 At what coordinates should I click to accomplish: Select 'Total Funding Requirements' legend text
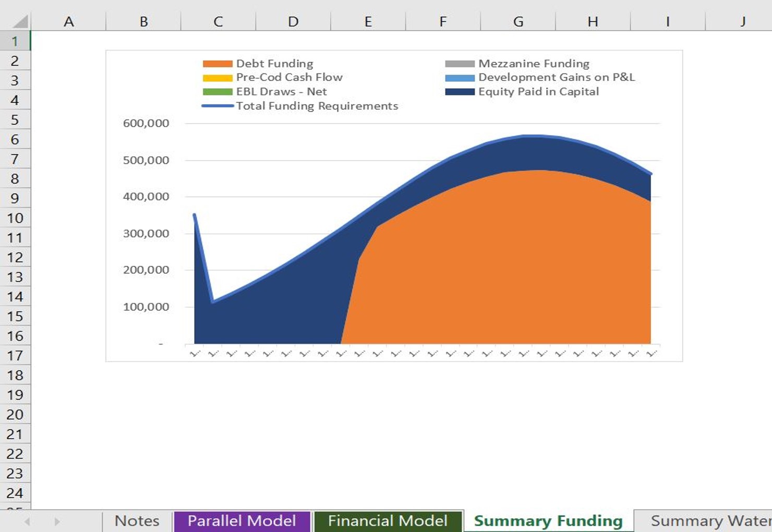(317, 106)
